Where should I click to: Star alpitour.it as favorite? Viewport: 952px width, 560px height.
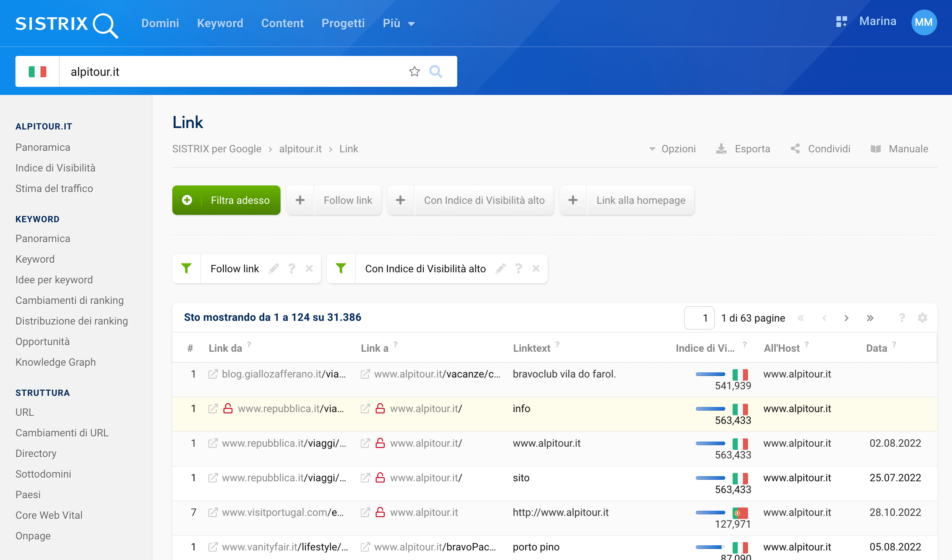415,71
